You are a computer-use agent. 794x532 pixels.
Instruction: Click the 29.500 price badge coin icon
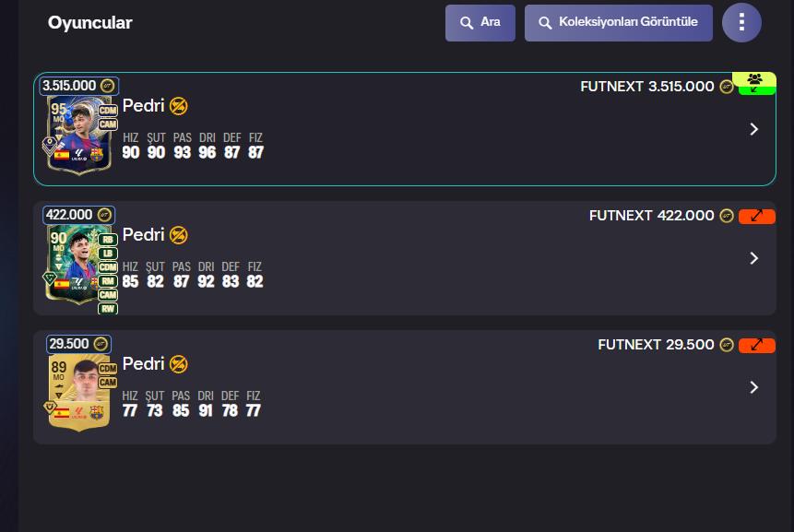tap(101, 344)
